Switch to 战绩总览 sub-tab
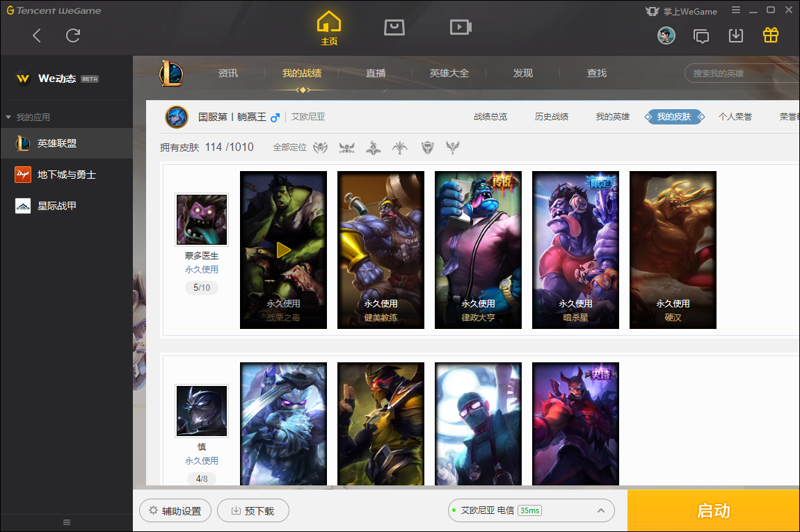Viewport: 800px width, 532px height. 490,117
